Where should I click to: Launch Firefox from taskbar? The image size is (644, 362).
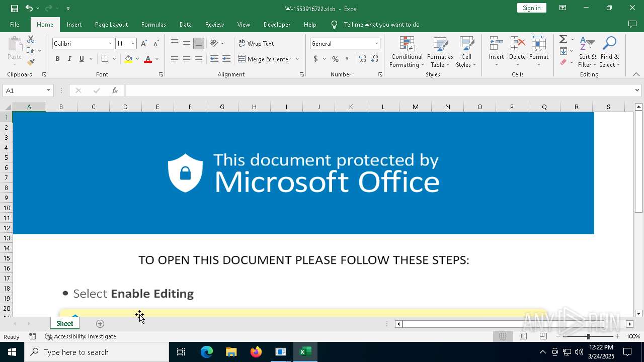[x=256, y=352]
